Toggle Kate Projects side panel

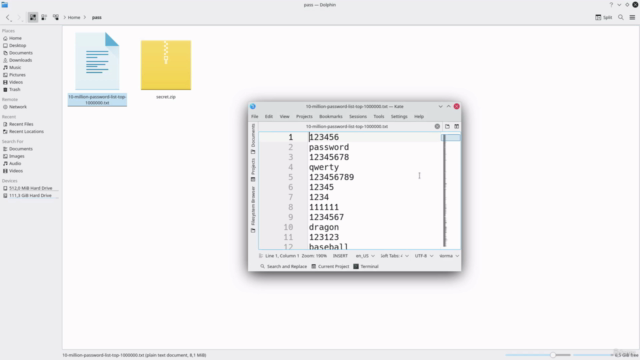coord(253,170)
